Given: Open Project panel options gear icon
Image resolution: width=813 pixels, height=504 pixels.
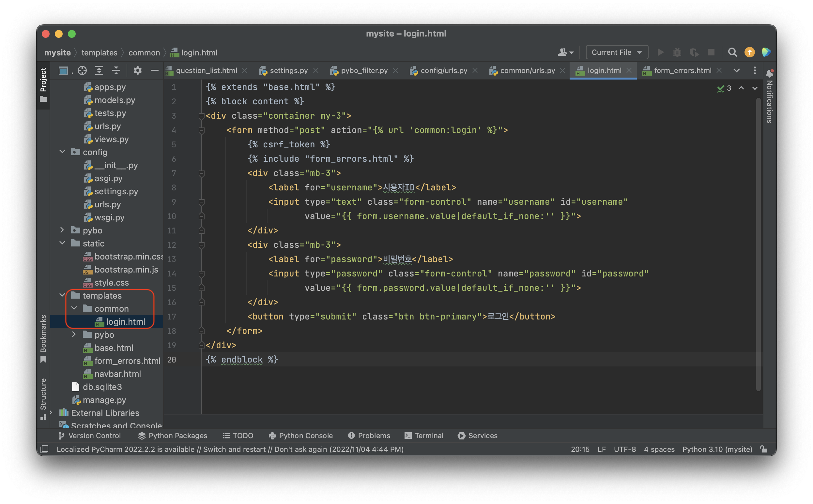Looking at the screenshot, I should pyautogui.click(x=137, y=70).
